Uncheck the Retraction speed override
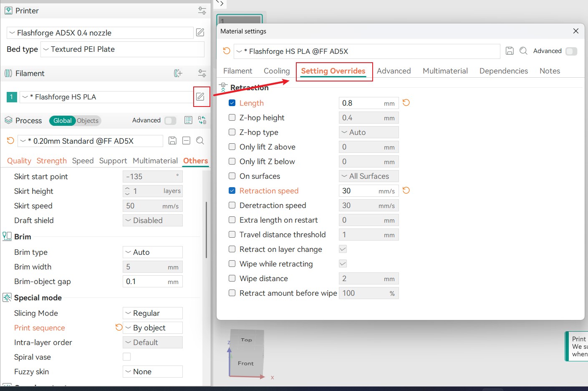 232,191
